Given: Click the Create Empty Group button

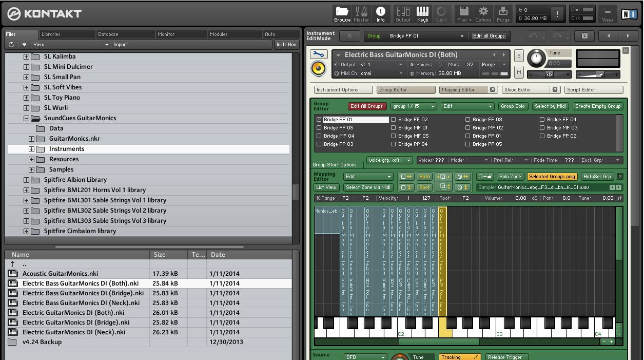Looking at the screenshot, I should 597,106.
